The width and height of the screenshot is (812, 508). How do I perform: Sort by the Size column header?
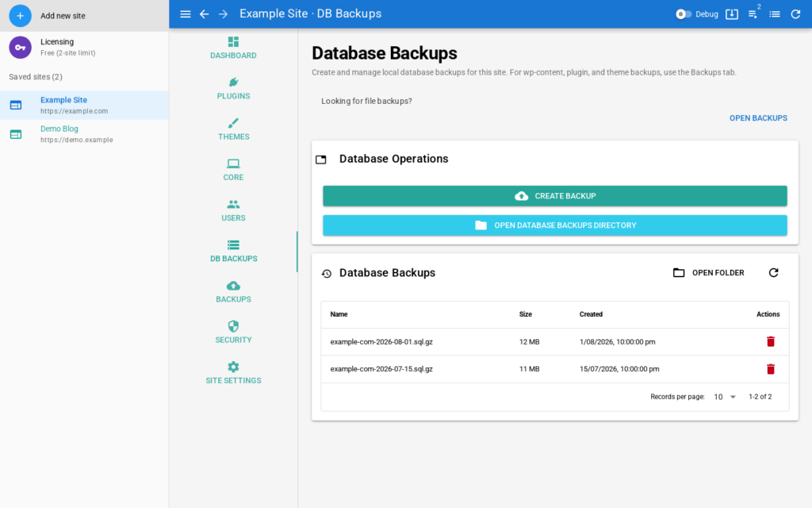point(526,314)
